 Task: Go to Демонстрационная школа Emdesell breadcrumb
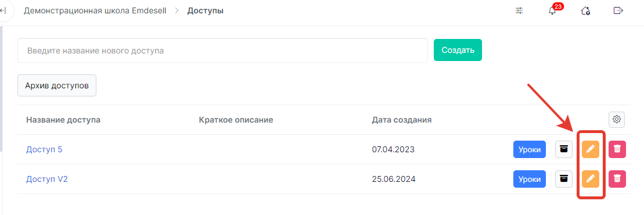coord(95,10)
